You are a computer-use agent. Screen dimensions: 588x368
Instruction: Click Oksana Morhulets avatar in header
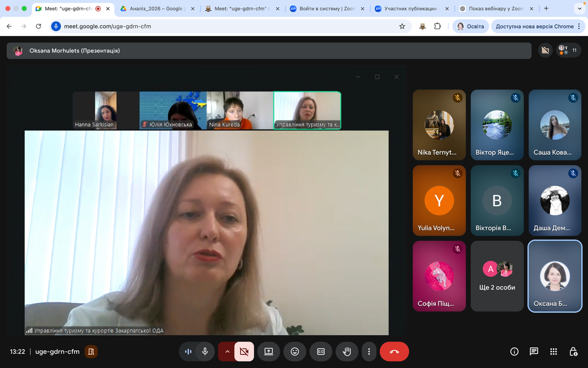[x=18, y=51]
